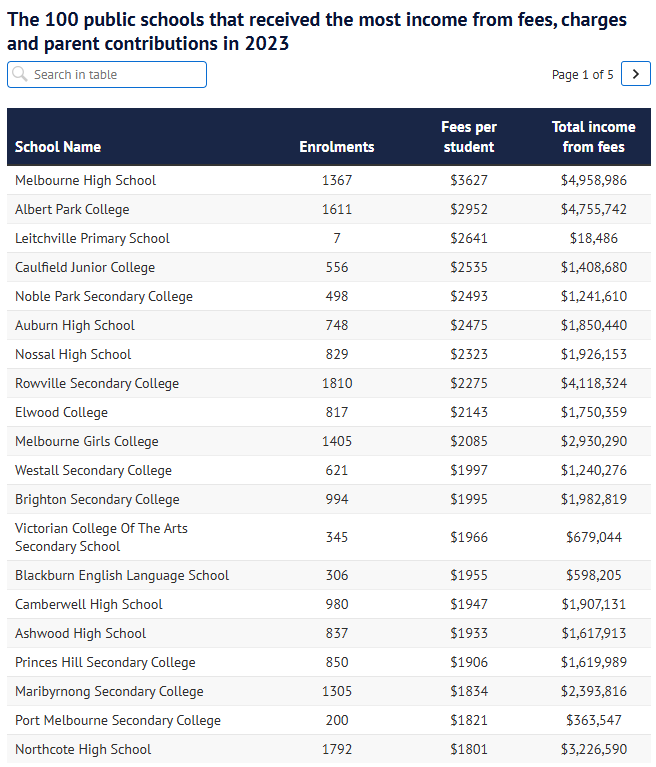Select Noble Park Secondary College
The width and height of the screenshot is (656, 767).
click(104, 296)
